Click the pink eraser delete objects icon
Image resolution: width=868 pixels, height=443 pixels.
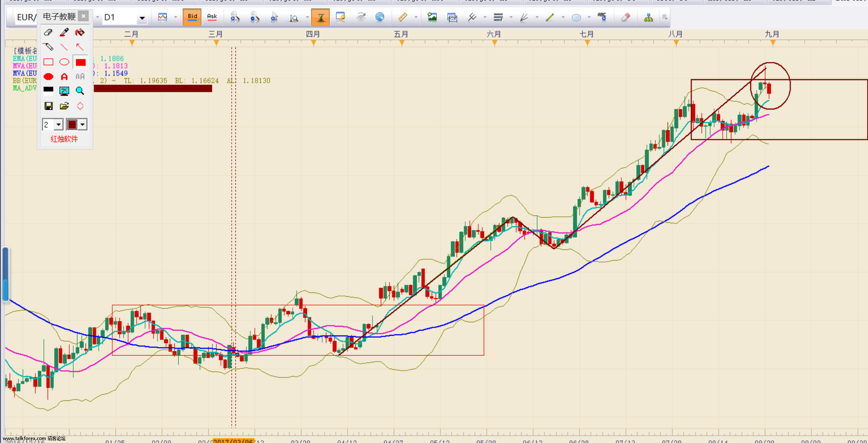click(625, 17)
